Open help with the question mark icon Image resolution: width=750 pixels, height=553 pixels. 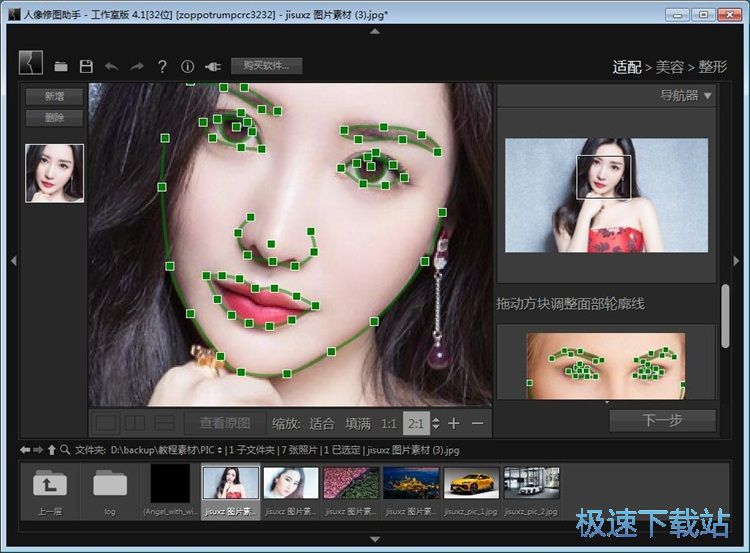click(x=163, y=66)
